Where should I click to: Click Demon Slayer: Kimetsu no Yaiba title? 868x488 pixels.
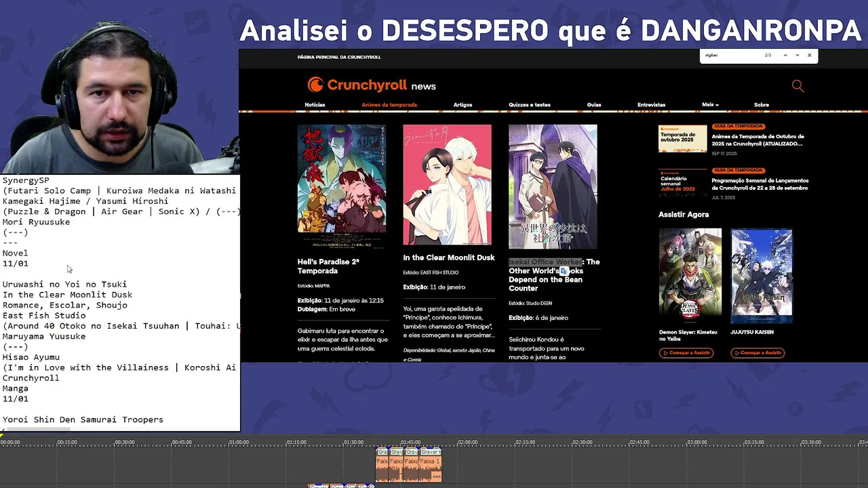pyautogui.click(x=688, y=335)
